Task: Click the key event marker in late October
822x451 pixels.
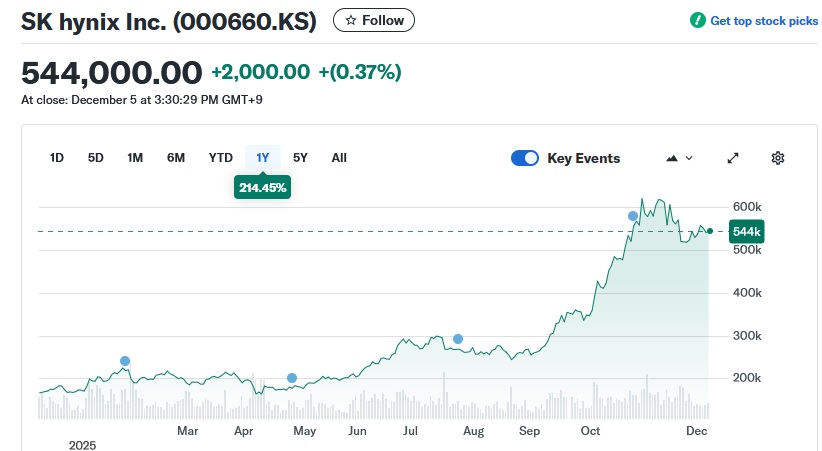Action: 633,216
